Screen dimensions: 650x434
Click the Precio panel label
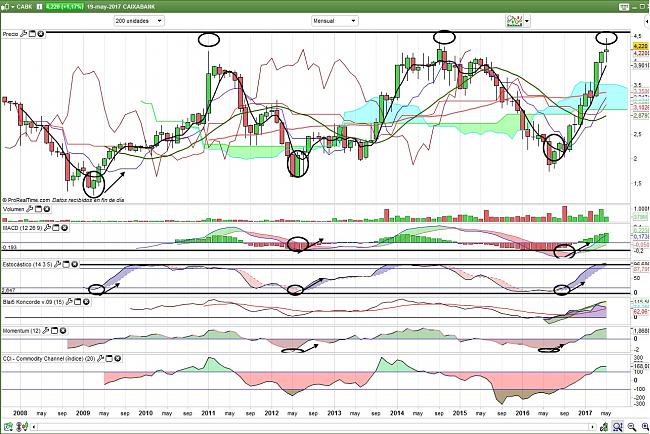coord(10,34)
